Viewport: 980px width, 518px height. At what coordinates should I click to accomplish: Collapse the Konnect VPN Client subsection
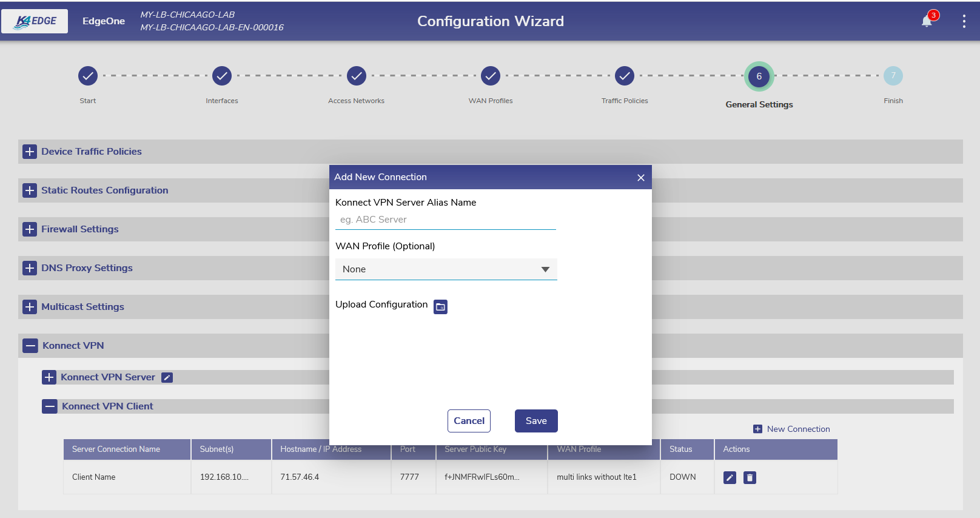[x=50, y=406]
